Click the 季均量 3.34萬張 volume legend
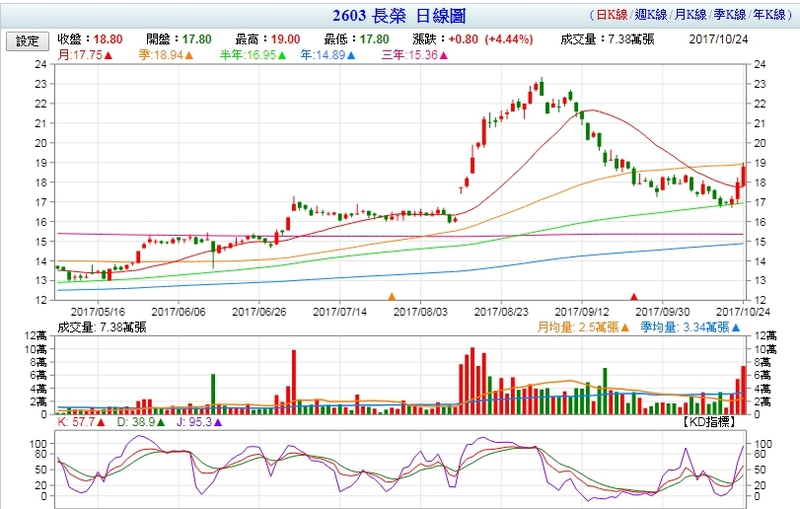 click(x=690, y=327)
